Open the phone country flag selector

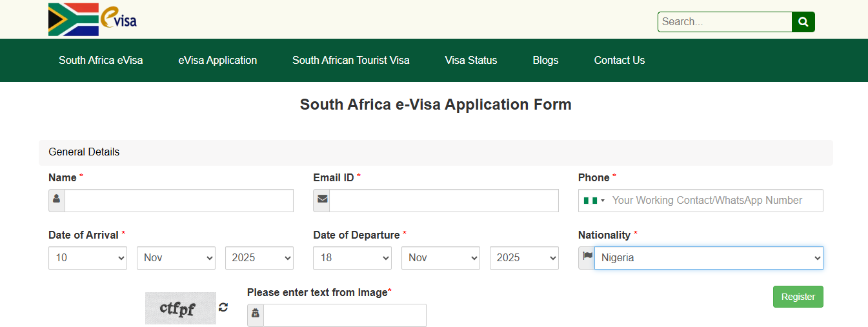pyautogui.click(x=594, y=201)
